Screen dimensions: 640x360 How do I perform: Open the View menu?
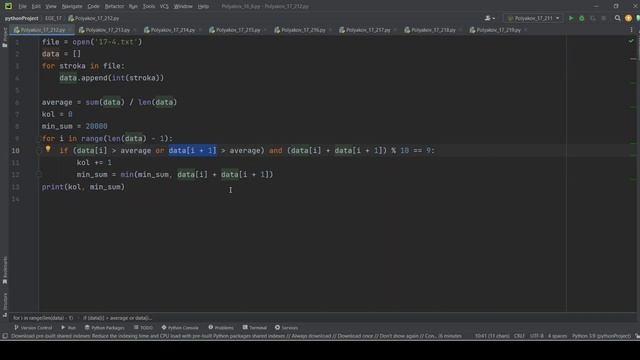pyautogui.click(x=51, y=7)
